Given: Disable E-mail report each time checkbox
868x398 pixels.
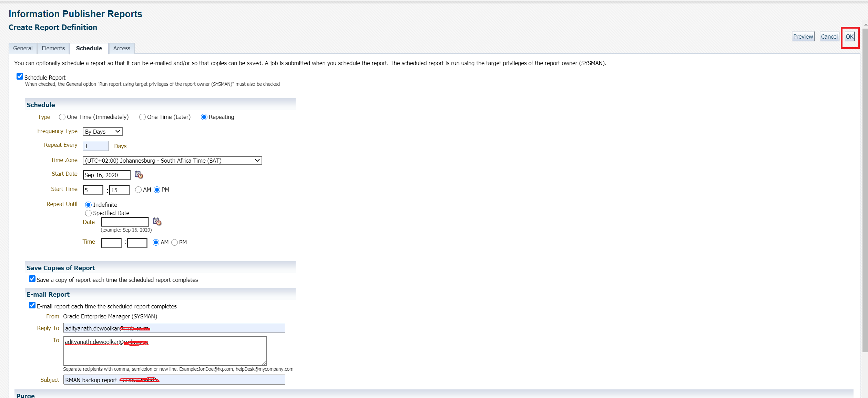Looking at the screenshot, I should tap(32, 305).
